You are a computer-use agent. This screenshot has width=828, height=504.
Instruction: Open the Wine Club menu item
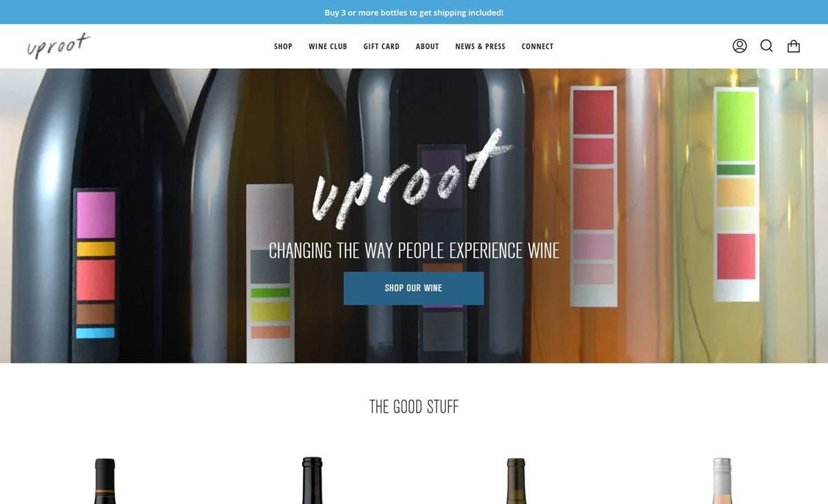328,46
